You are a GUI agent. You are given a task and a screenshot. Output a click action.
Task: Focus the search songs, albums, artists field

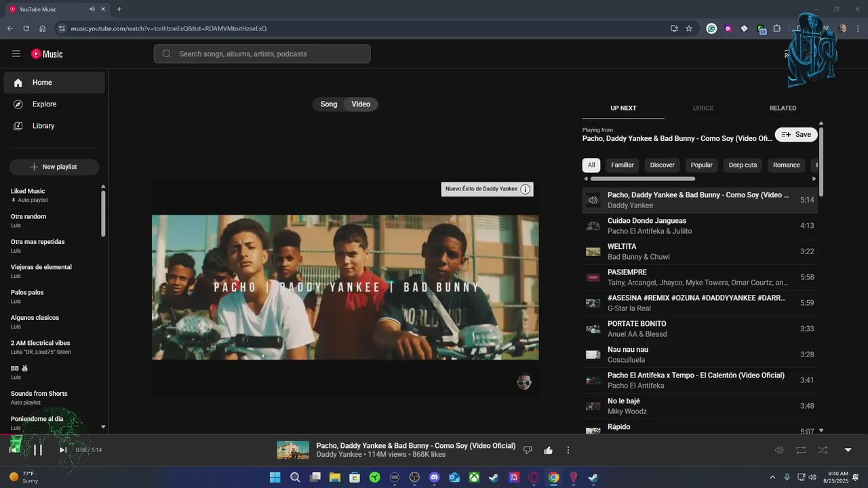coord(262,54)
